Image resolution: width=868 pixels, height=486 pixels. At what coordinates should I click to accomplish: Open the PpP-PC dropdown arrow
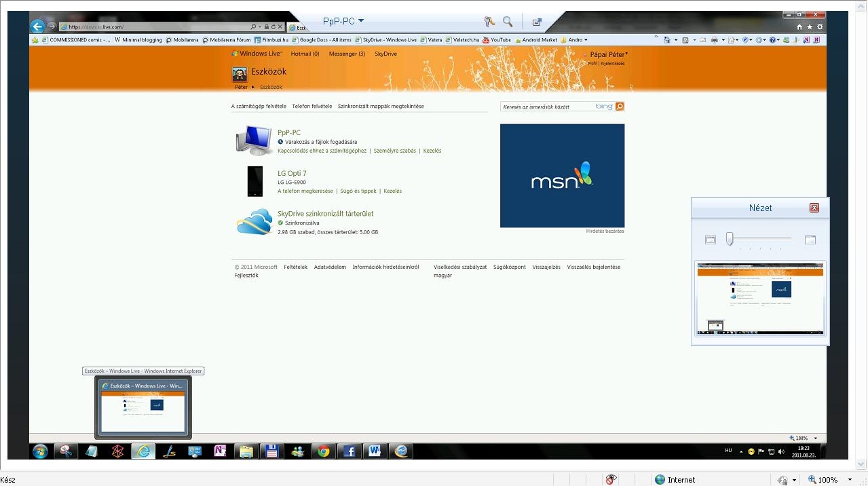click(361, 21)
